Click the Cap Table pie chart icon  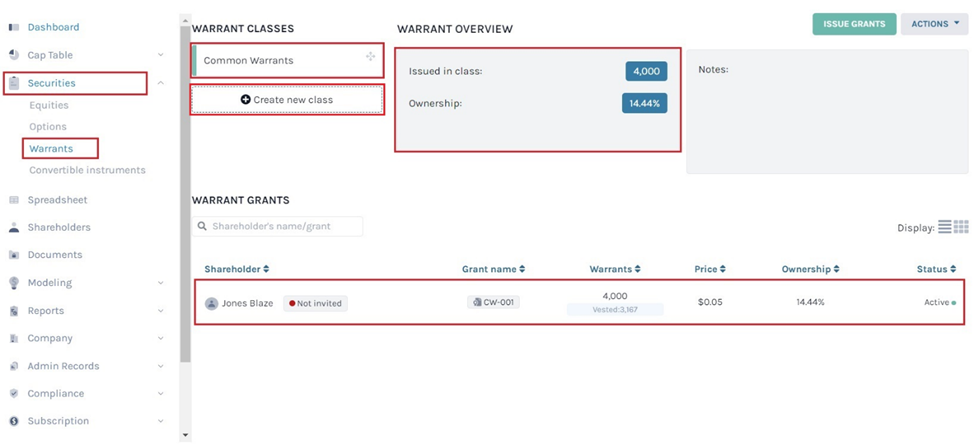pos(14,55)
